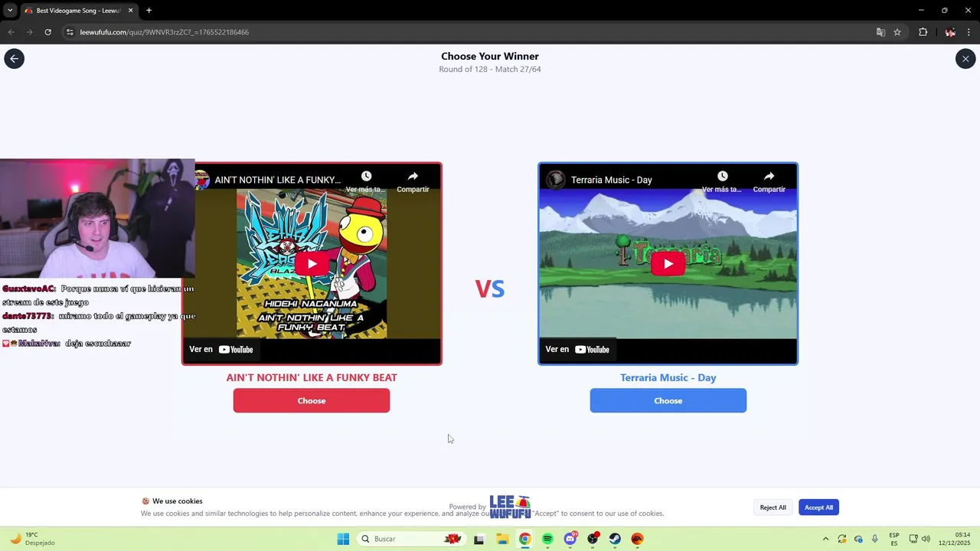Play the Funky Beat YouTube video
980x551 pixels.
[x=312, y=264]
